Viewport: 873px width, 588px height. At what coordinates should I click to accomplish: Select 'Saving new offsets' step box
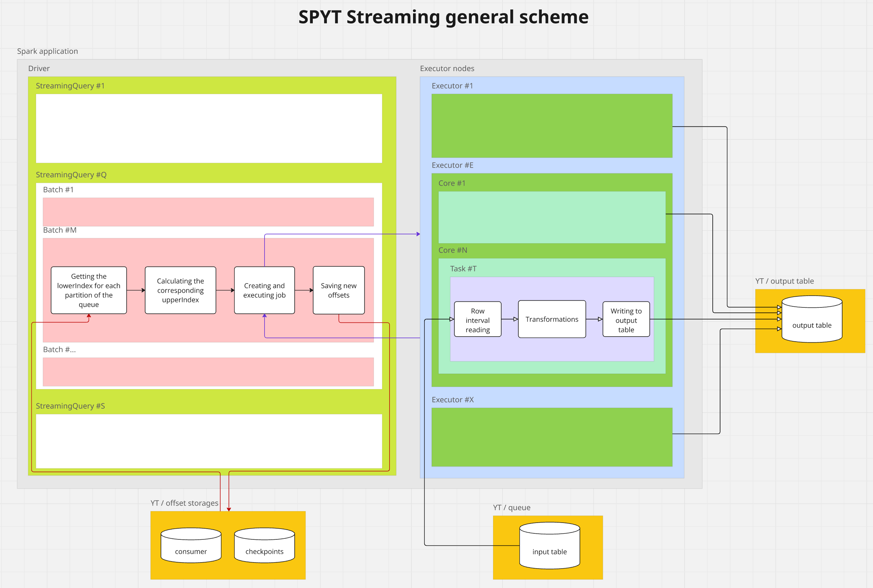[339, 290]
